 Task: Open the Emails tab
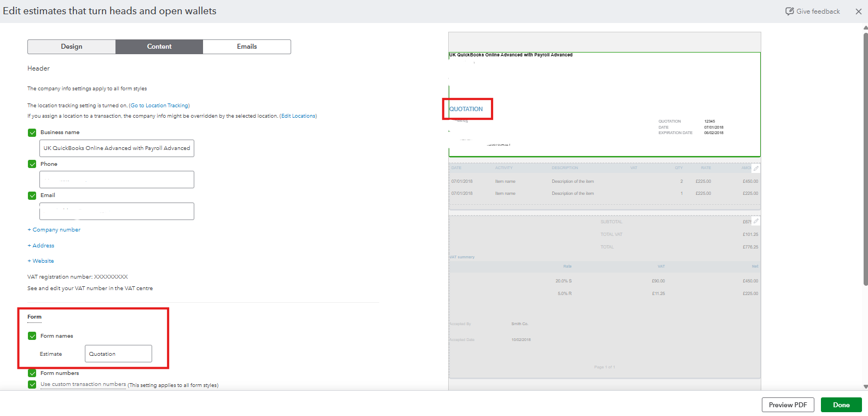click(x=247, y=47)
